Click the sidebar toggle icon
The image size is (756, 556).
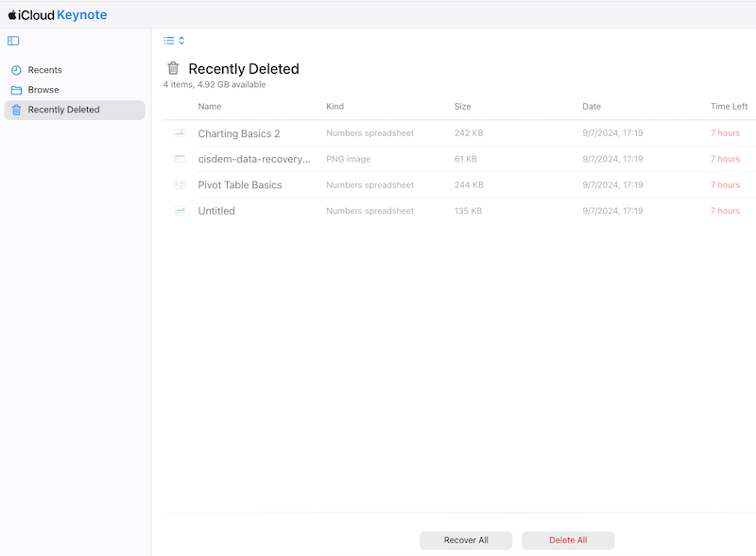coord(11,41)
